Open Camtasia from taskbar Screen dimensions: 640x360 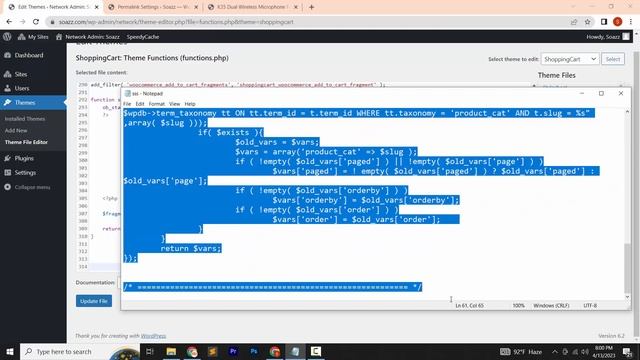click(316, 351)
